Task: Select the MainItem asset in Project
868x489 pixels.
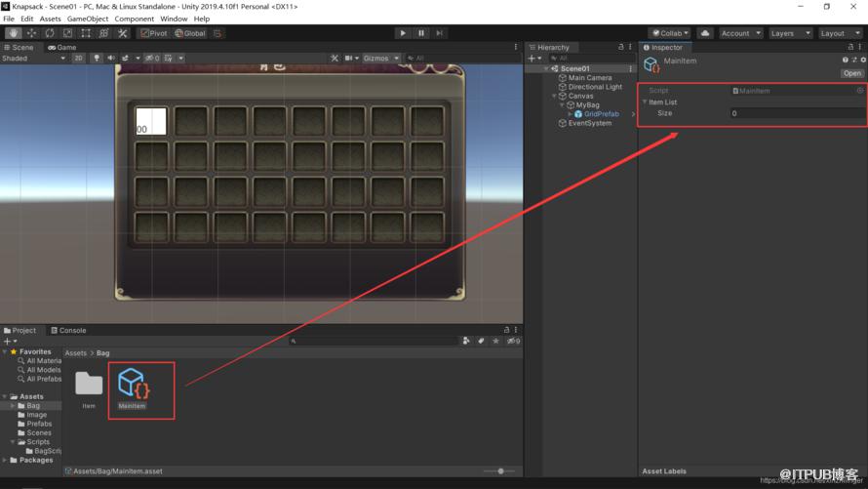Action: [x=133, y=388]
